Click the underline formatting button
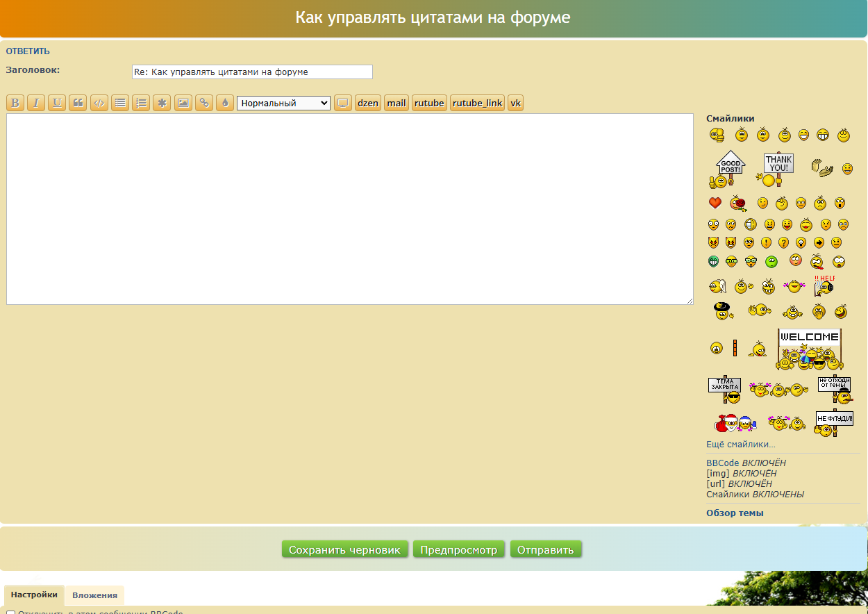This screenshot has height=614, width=868. 57,103
